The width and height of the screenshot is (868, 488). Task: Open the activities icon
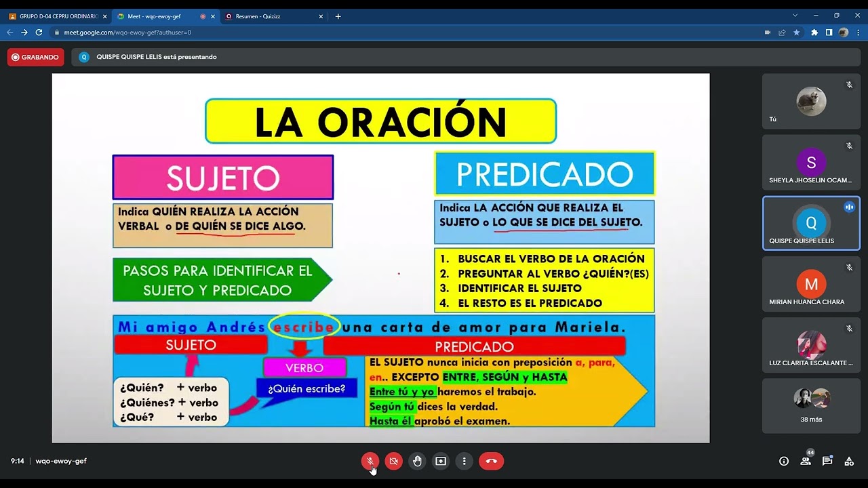[x=849, y=461]
